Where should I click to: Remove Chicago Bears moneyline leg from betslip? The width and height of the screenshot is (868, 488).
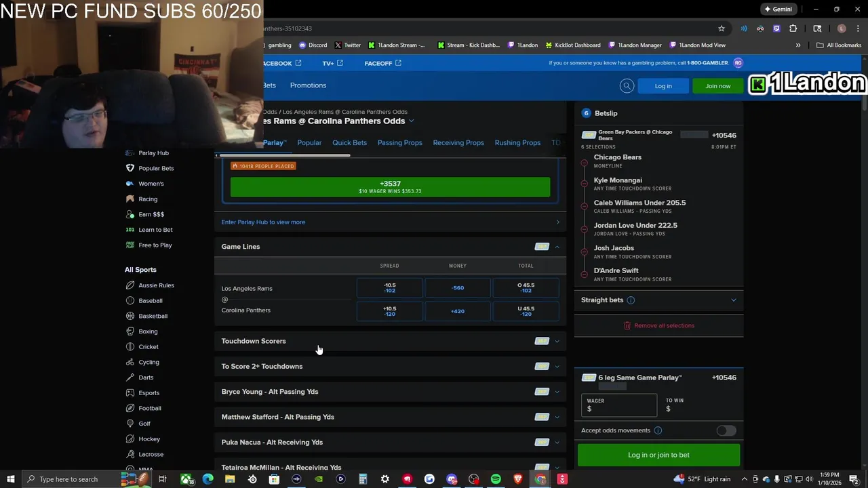point(584,162)
